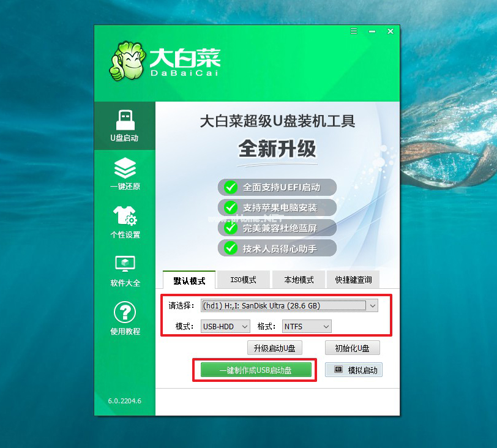Switch to the 本地模式 tab
Screen dimensions: 497x448
click(299, 279)
